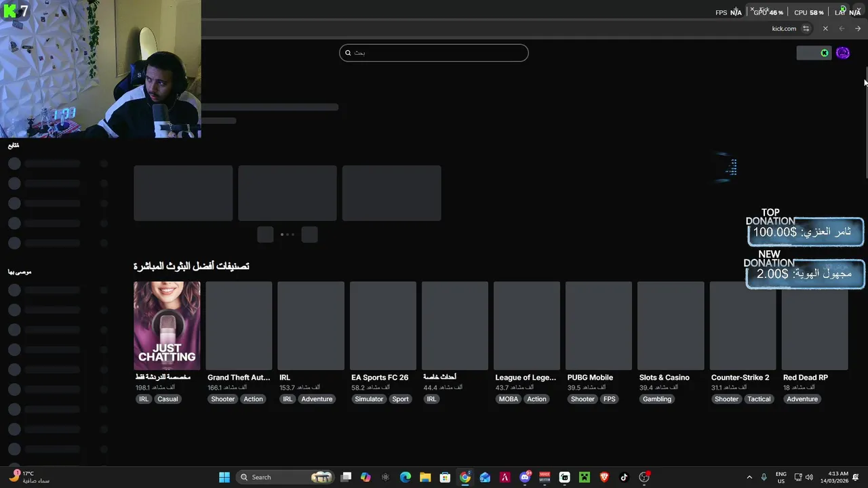Select the Sport tag
868x488 pixels.
click(400, 399)
